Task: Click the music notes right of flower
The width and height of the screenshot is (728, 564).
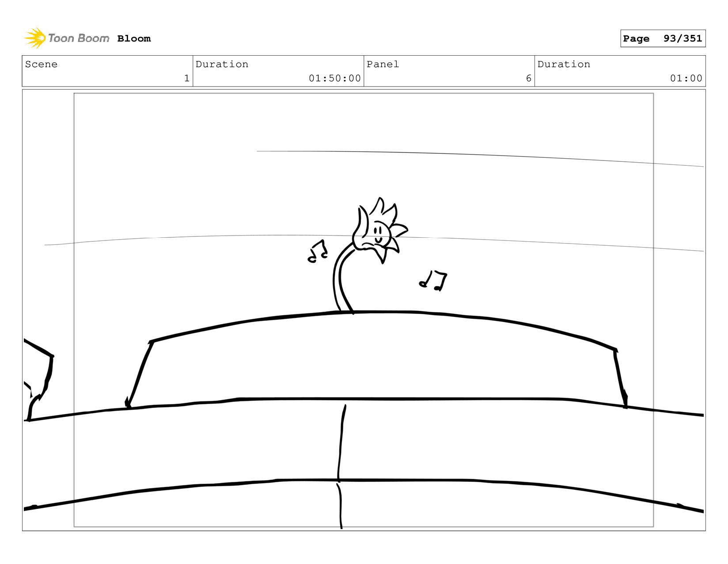Action: tap(433, 281)
